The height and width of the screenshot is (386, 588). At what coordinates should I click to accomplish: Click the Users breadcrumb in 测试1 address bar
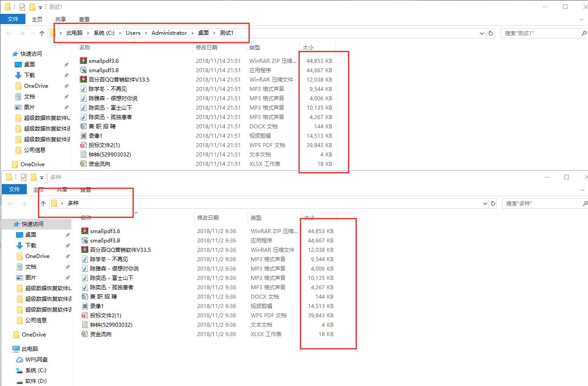point(133,33)
